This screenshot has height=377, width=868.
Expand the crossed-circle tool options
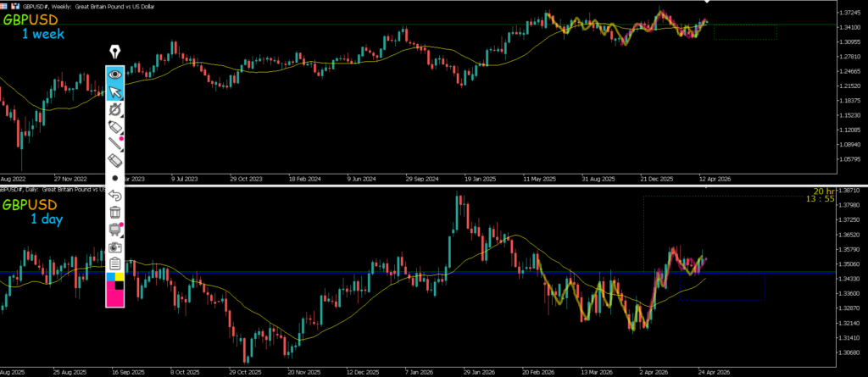coord(114,109)
